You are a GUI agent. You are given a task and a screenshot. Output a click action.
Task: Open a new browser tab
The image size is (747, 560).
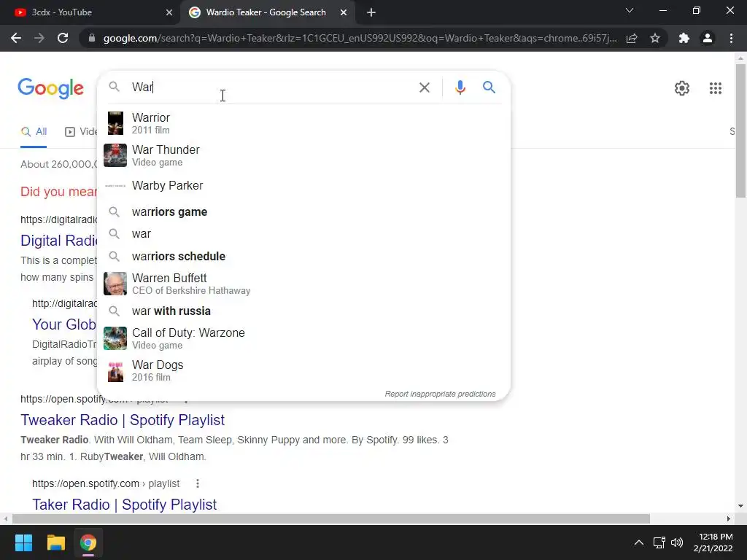point(371,12)
